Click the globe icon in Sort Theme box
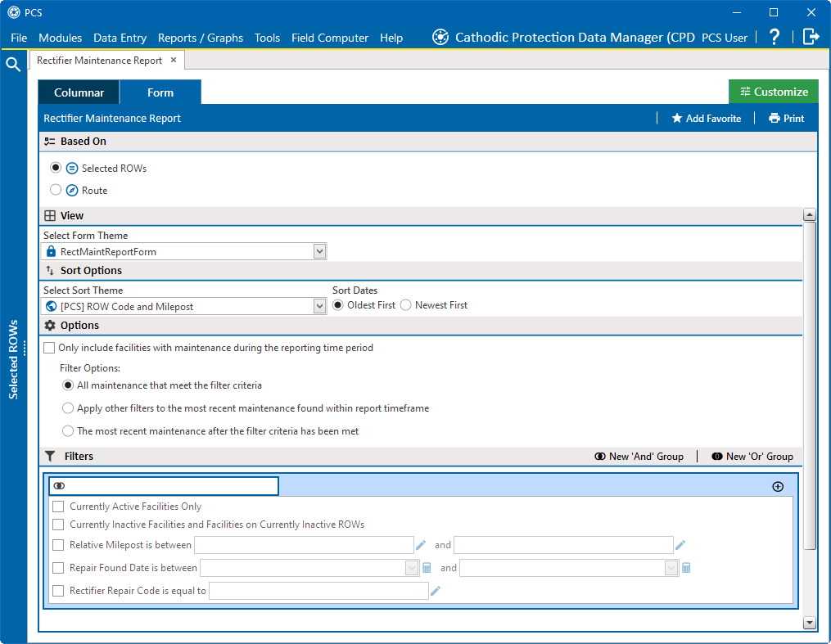The width and height of the screenshot is (831, 644). [x=52, y=306]
